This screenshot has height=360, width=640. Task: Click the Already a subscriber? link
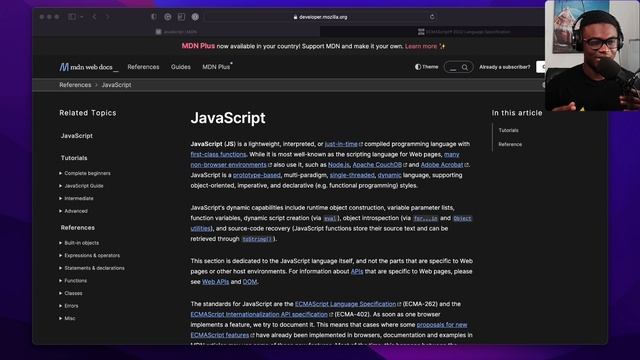click(504, 67)
